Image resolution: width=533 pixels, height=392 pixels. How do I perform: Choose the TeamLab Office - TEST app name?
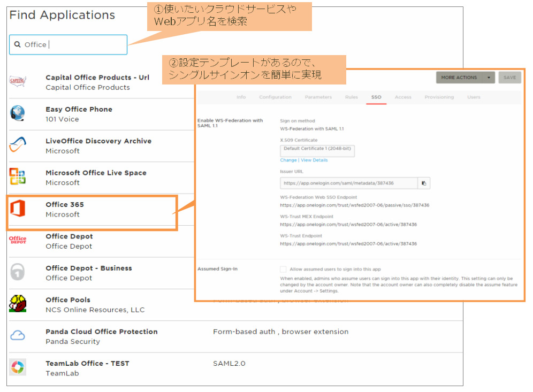point(88,364)
